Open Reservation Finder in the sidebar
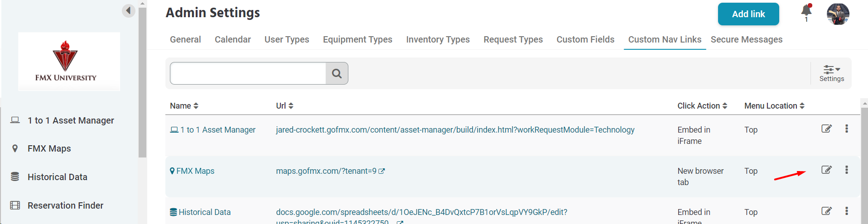Image resolution: width=868 pixels, height=224 pixels. point(65,205)
